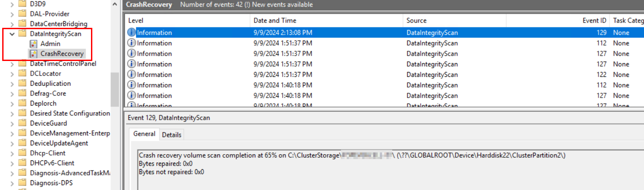Collapse the DataIntegrityScan tree node
The width and height of the screenshot is (644, 190).
click(x=12, y=34)
